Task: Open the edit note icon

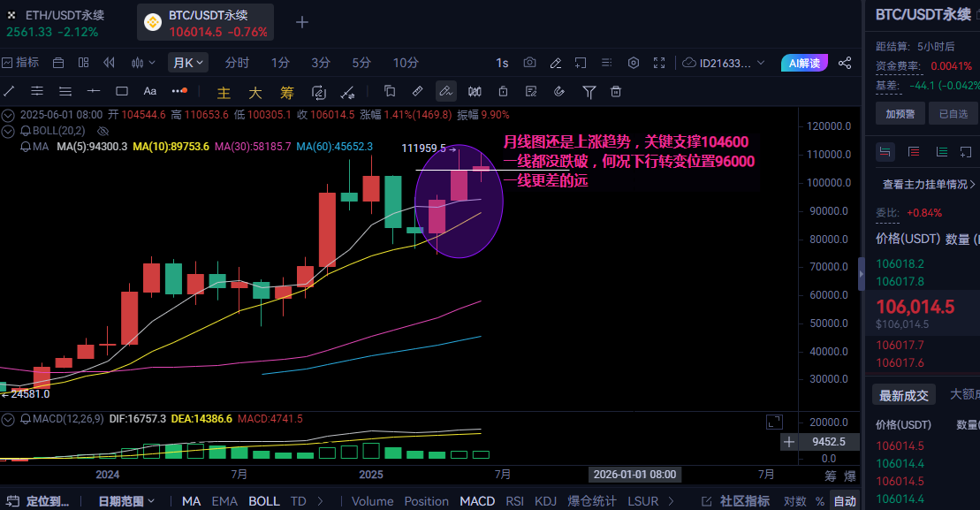Action: pyautogui.click(x=531, y=91)
